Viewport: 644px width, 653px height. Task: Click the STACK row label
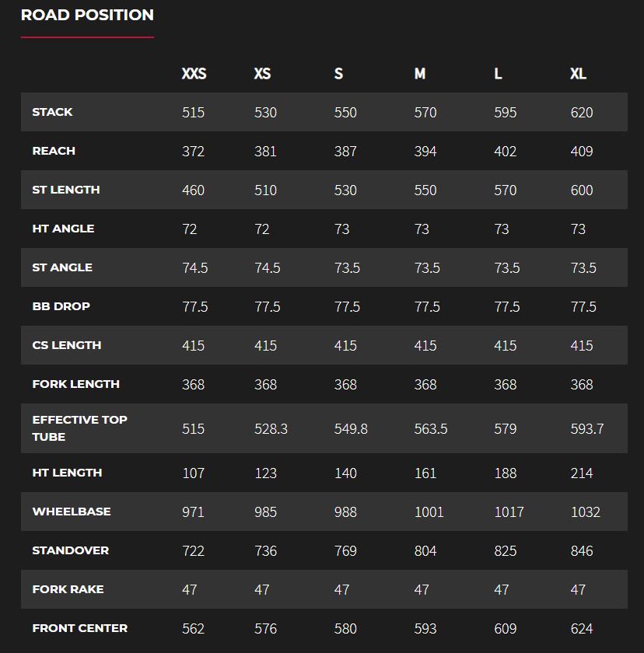(52, 112)
